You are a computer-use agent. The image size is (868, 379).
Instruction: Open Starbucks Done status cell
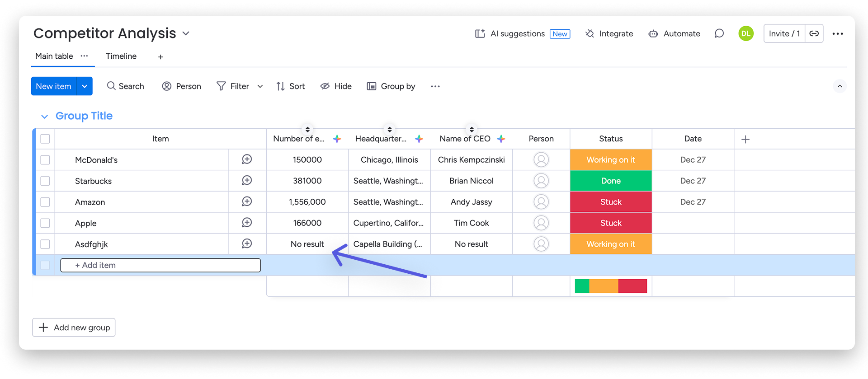pos(611,181)
